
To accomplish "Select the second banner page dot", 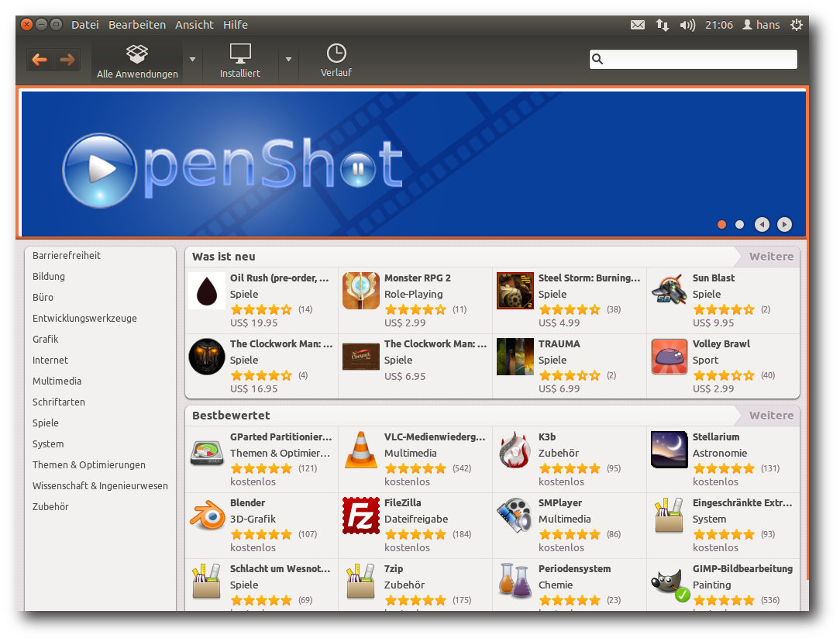I will 739,225.
